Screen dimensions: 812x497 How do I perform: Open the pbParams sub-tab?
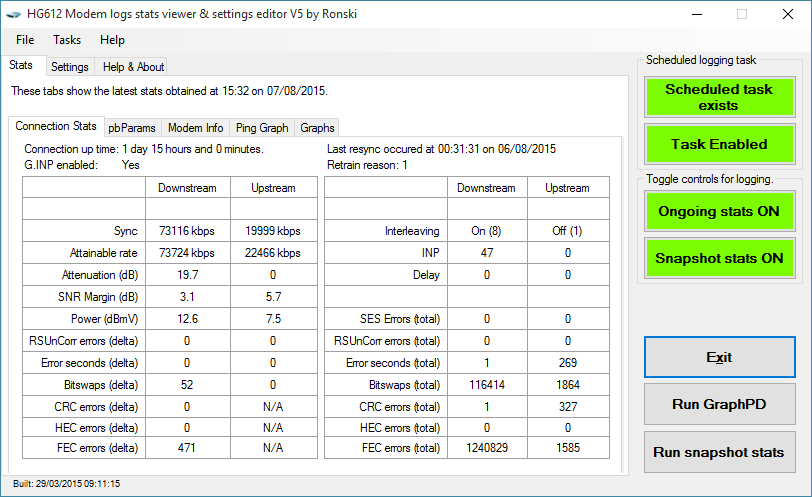pos(132,128)
